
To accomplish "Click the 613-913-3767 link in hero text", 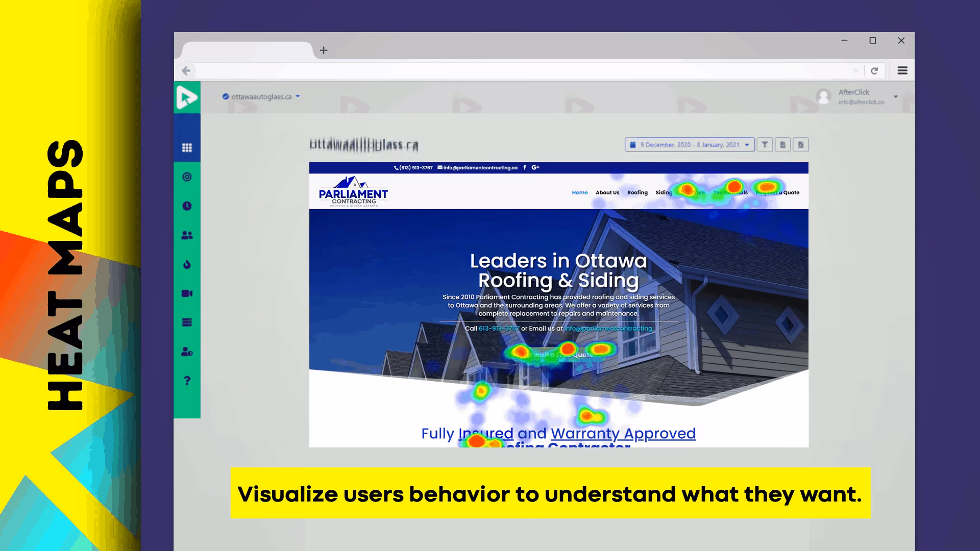I will tap(499, 329).
